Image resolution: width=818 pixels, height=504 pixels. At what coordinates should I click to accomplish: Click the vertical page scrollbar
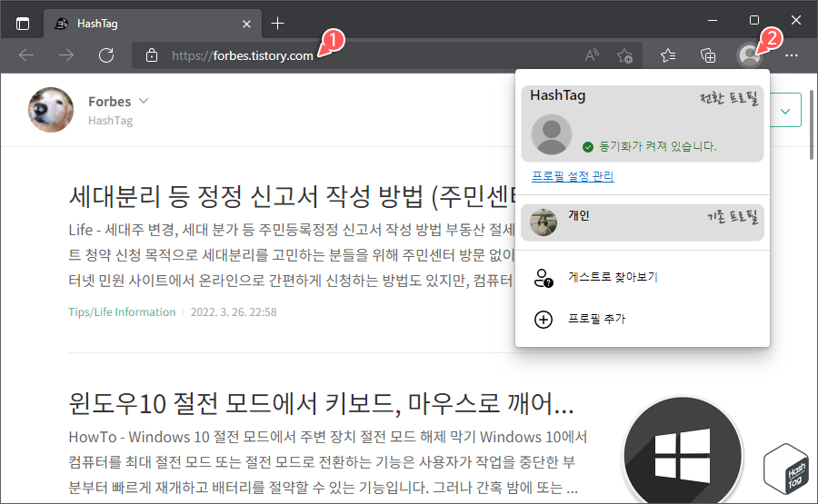pyautogui.click(x=812, y=125)
